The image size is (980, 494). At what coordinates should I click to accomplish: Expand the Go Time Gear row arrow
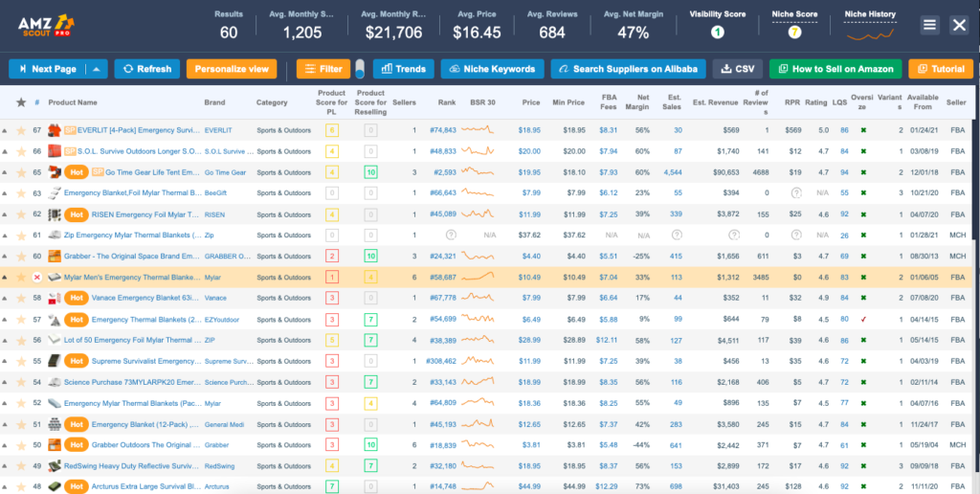pyautogui.click(x=5, y=172)
